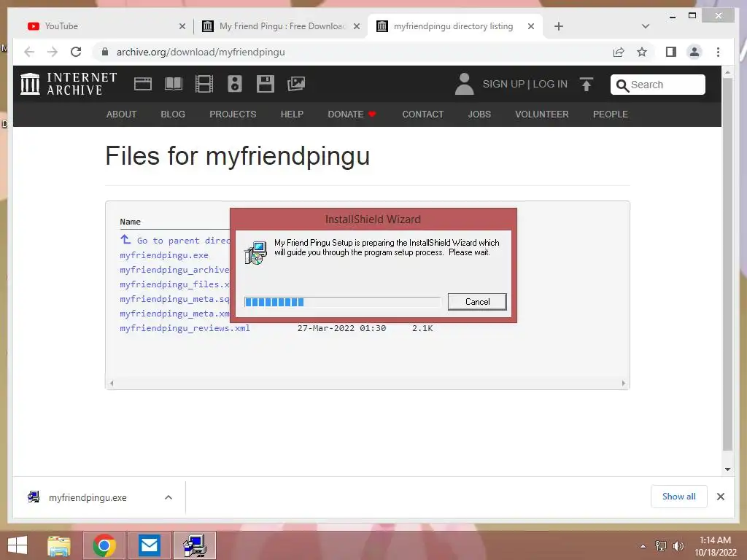Open a new tab with plus

(x=559, y=26)
